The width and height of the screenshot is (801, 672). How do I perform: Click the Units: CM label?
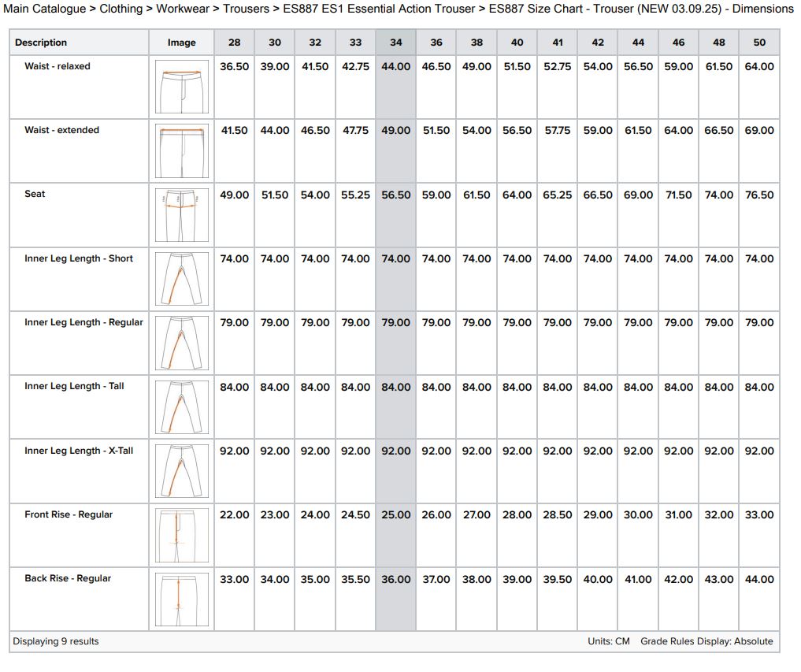click(x=608, y=641)
